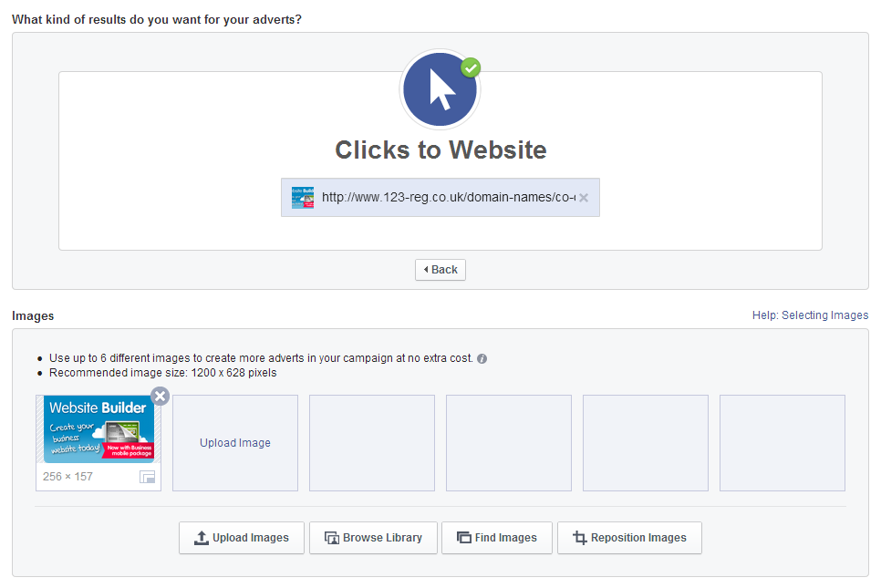The height and width of the screenshot is (588, 881).
Task: Click the Upload Images button
Action: [x=242, y=538]
